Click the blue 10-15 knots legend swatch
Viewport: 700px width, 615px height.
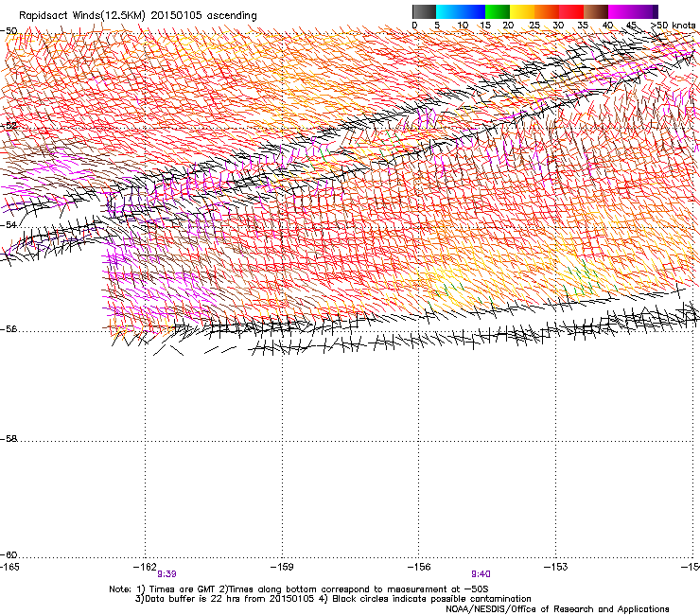coord(473,11)
